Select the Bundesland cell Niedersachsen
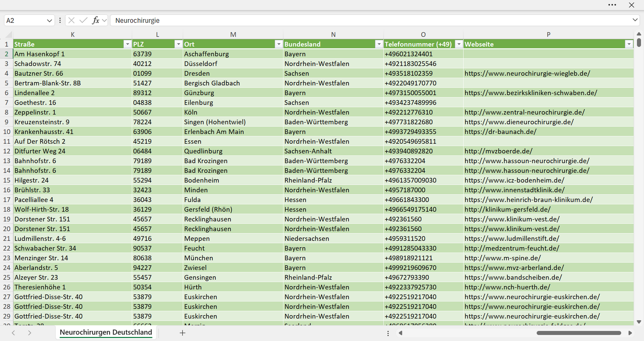The height and width of the screenshot is (341, 644). click(333, 239)
